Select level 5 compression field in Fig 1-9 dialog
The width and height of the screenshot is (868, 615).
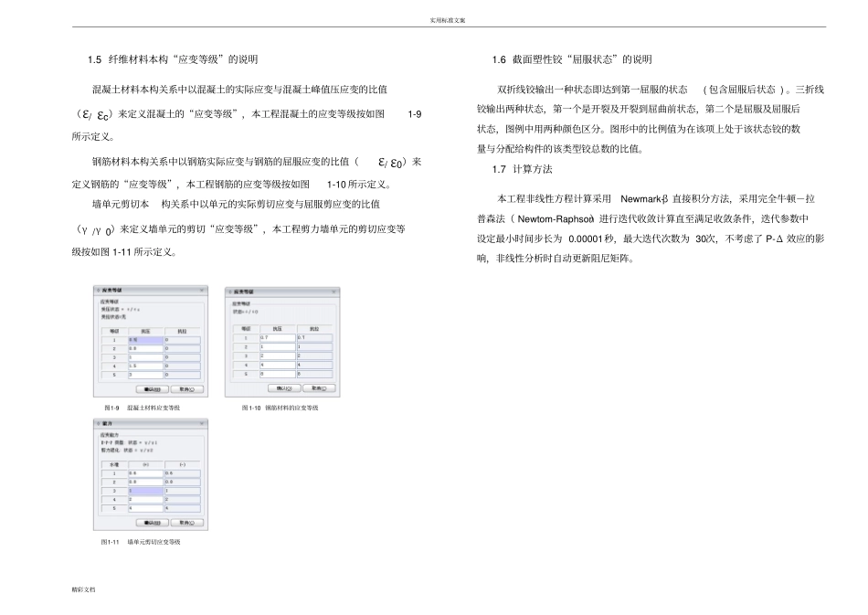(x=145, y=375)
